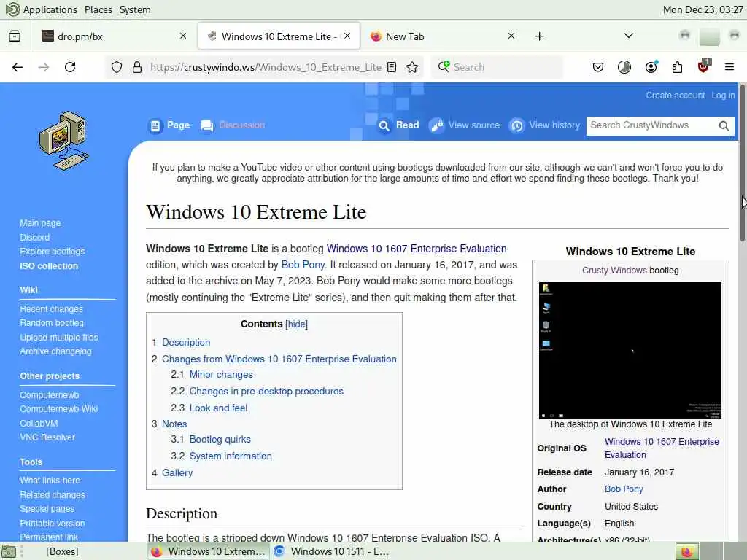Open the dark mode extension icon

point(624,67)
